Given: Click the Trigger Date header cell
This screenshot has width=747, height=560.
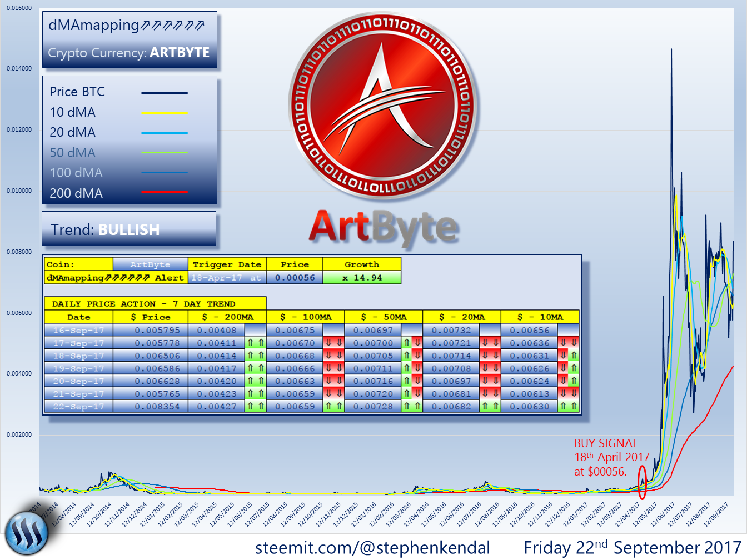Looking at the screenshot, I should (x=227, y=264).
